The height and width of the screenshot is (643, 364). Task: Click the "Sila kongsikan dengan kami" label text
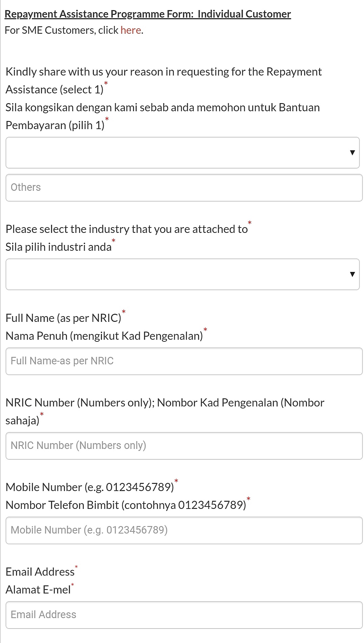162,108
